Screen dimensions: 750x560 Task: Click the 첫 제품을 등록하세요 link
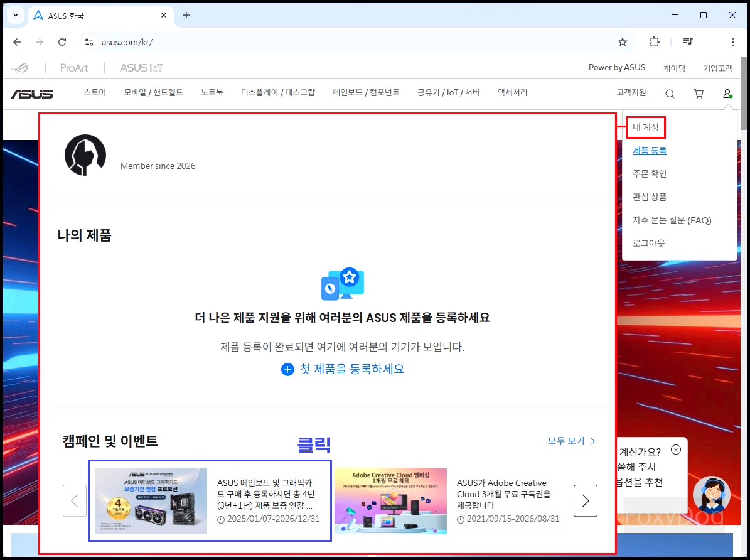pos(351,369)
